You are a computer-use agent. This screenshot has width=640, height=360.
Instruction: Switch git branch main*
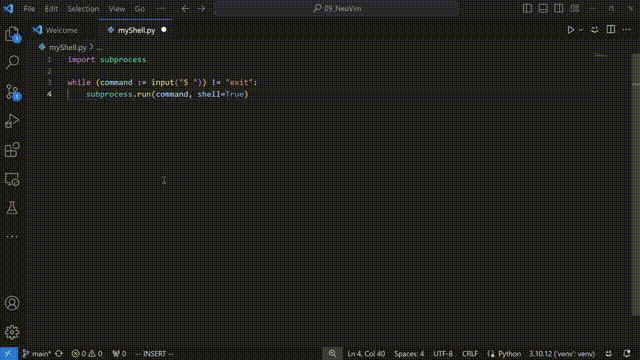[x=37, y=353]
